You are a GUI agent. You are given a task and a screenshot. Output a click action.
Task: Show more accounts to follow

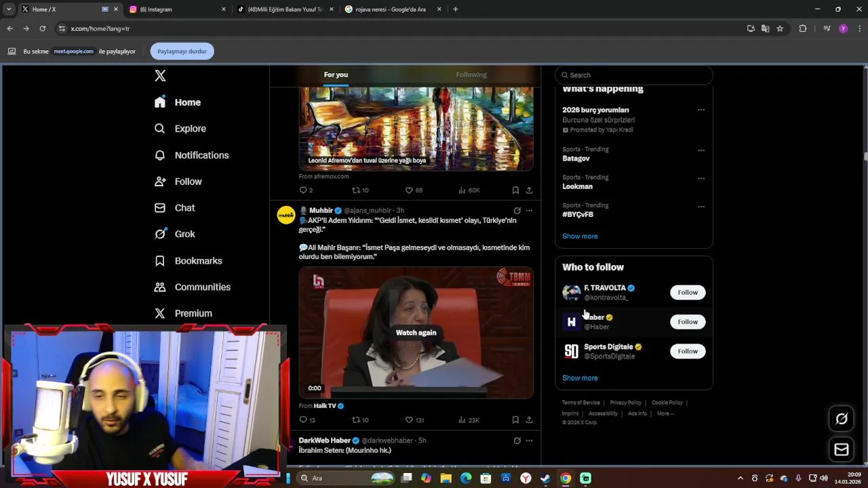580,378
